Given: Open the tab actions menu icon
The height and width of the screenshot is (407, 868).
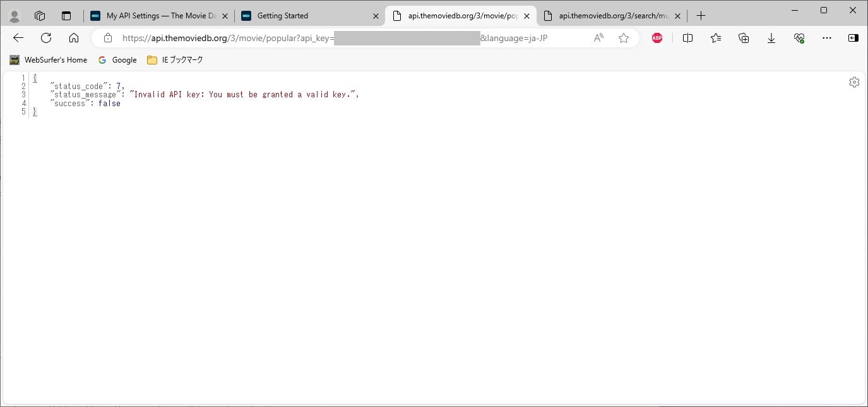Looking at the screenshot, I should pos(66,16).
